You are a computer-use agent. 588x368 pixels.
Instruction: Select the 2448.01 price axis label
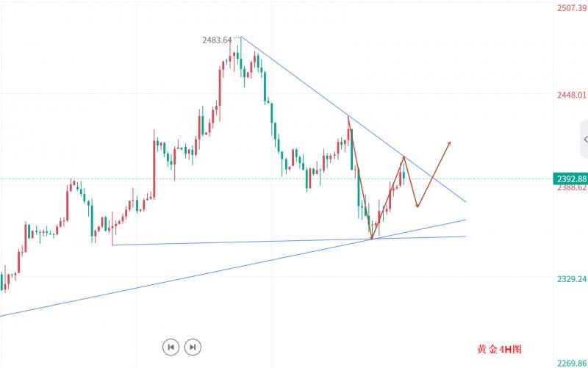click(570, 95)
